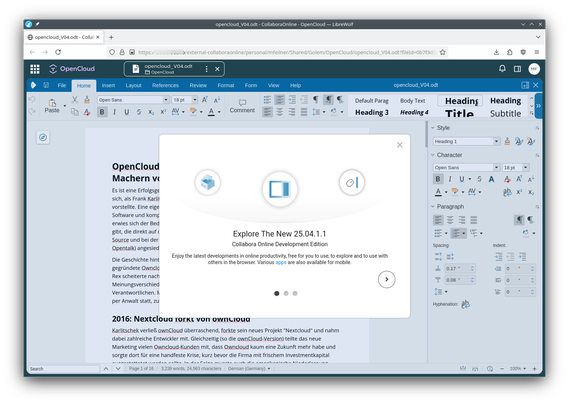Collapse the Paragraph section in sidebar

[433, 206]
